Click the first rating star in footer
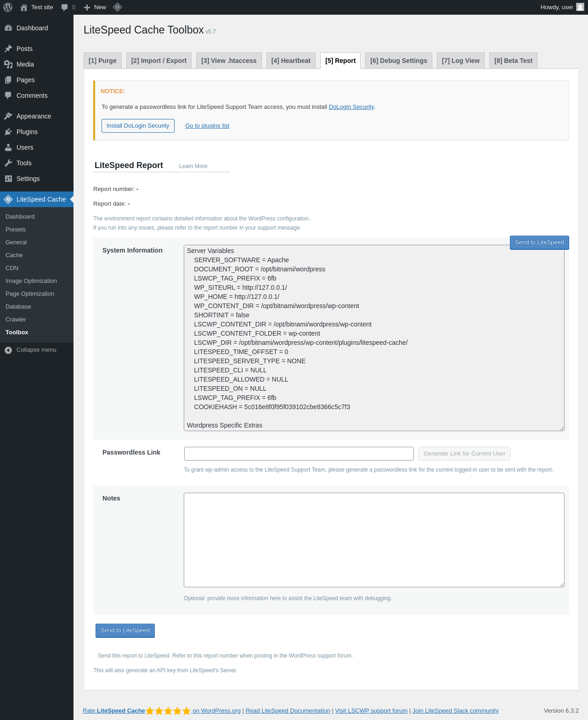 coord(150,711)
